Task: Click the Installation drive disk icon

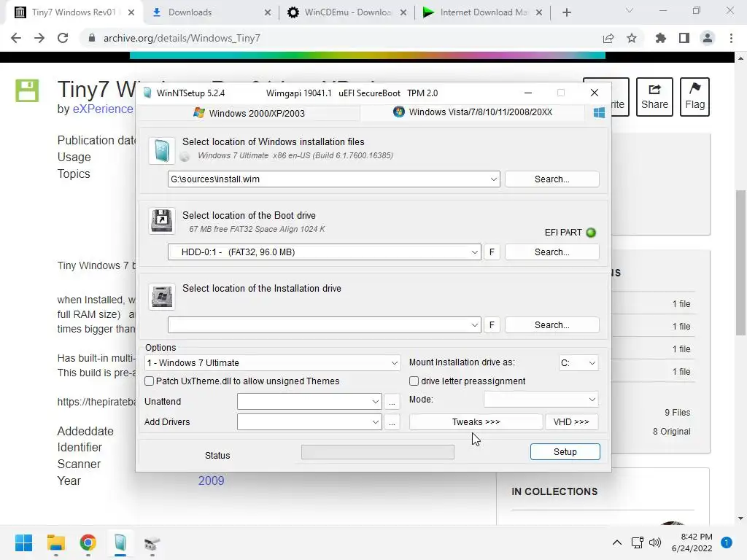Action: tap(161, 297)
